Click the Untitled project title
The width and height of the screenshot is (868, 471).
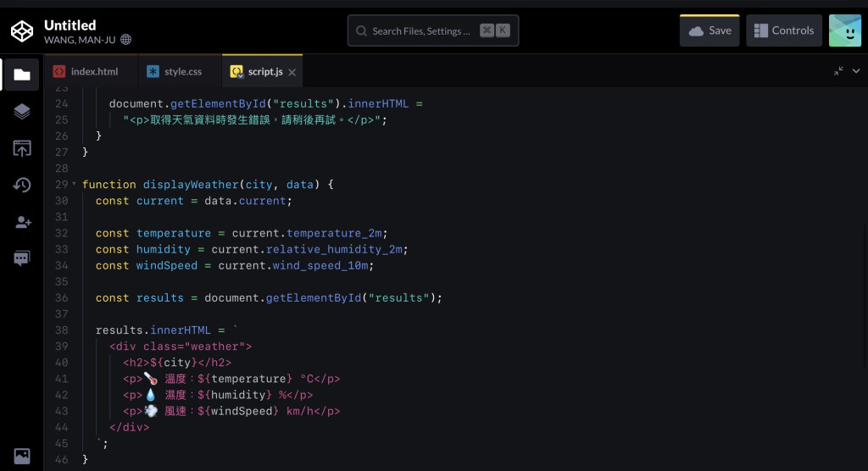pyautogui.click(x=70, y=25)
